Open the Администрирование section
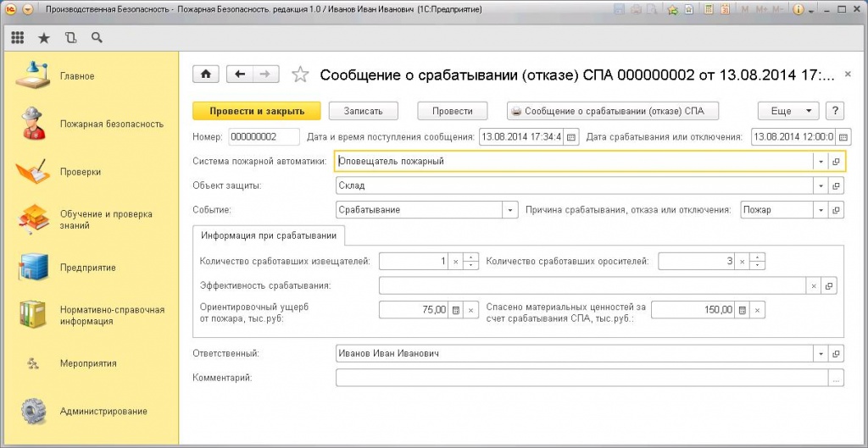The width and height of the screenshot is (868, 448). (103, 411)
